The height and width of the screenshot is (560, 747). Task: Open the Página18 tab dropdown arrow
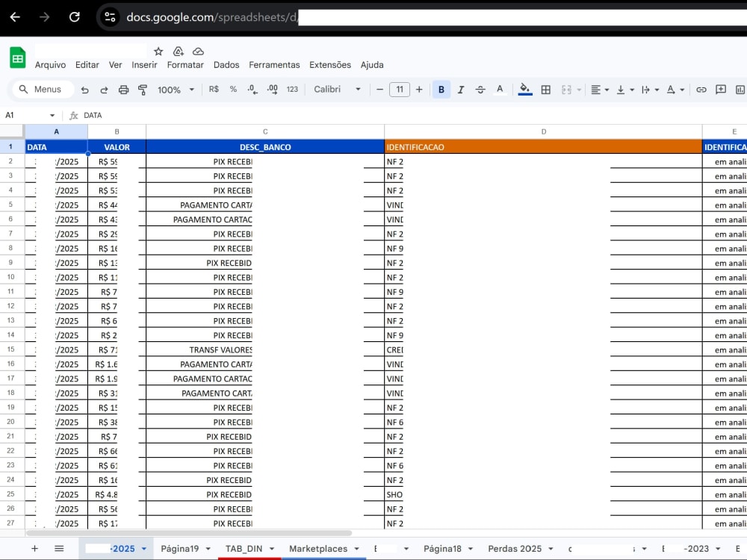[470, 549]
